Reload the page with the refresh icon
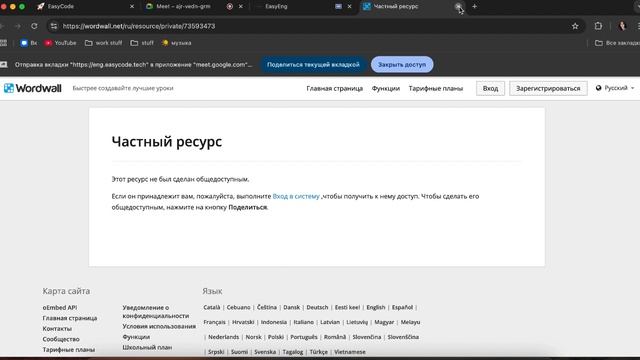Screen dimensions: 640x360 pyautogui.click(x=34, y=26)
